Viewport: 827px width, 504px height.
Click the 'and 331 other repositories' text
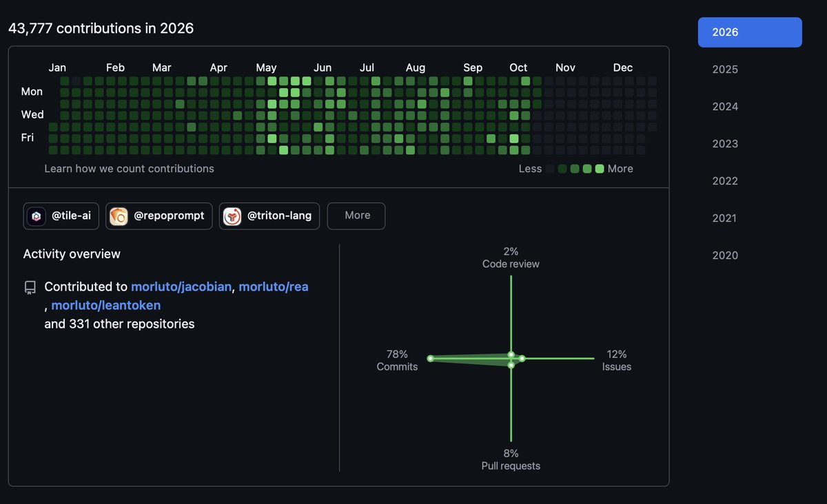point(119,324)
